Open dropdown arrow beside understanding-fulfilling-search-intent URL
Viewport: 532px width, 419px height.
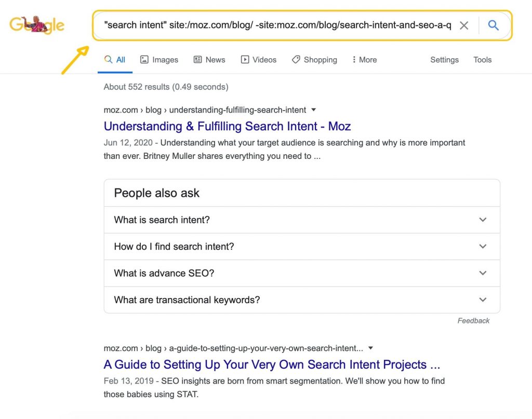coord(313,110)
